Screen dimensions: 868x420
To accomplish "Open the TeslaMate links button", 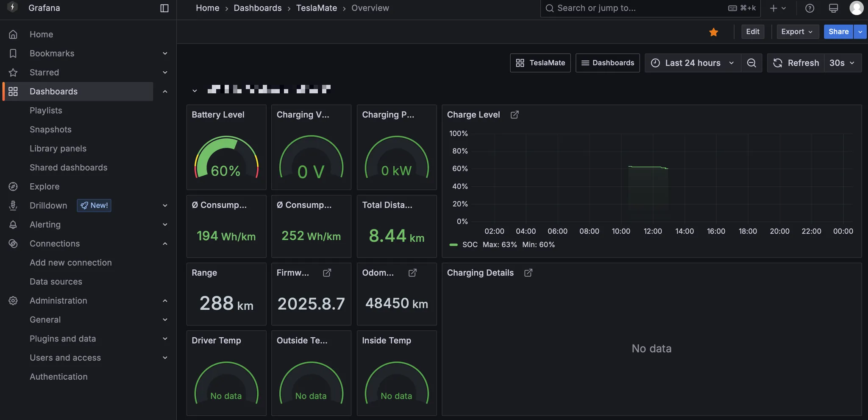I will [540, 63].
